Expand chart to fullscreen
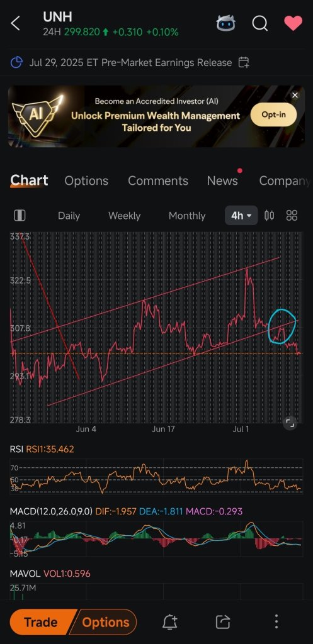 click(x=290, y=422)
